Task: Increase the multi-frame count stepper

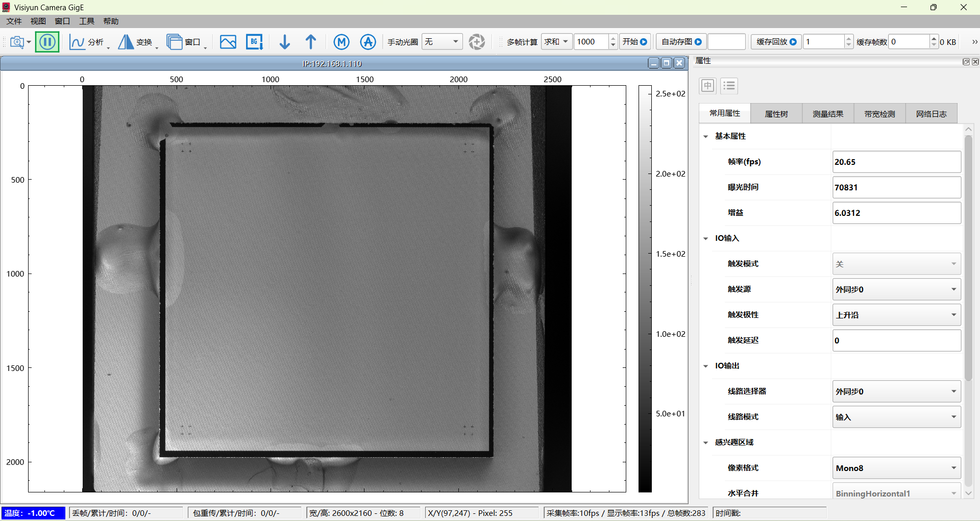Action: (613, 38)
